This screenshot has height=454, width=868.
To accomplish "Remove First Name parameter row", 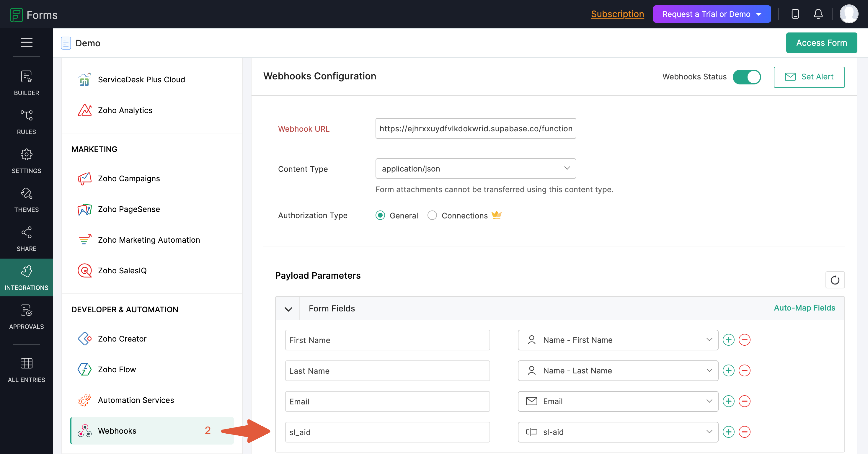I will [744, 340].
